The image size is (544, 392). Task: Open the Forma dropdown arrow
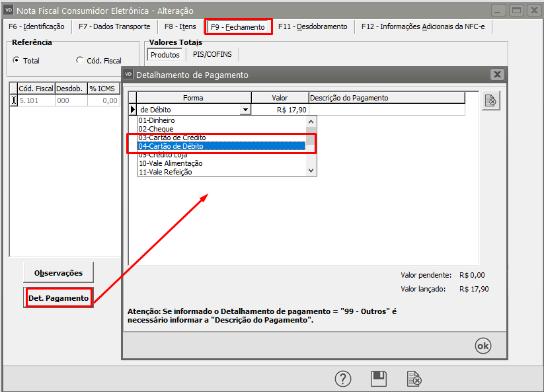pyautogui.click(x=246, y=110)
